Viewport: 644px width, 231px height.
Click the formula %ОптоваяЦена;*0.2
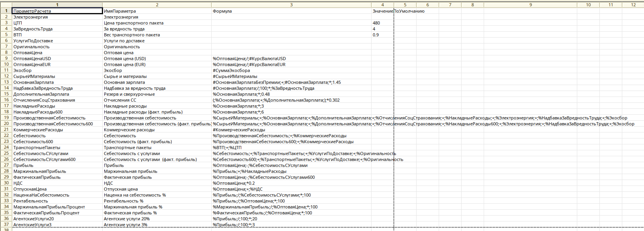[234, 183]
